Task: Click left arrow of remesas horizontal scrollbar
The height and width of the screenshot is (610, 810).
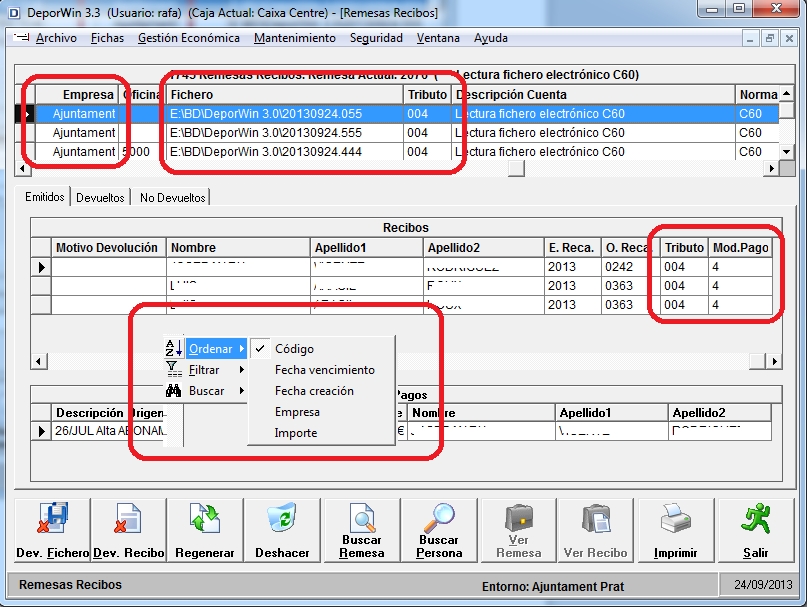Action: point(22,168)
